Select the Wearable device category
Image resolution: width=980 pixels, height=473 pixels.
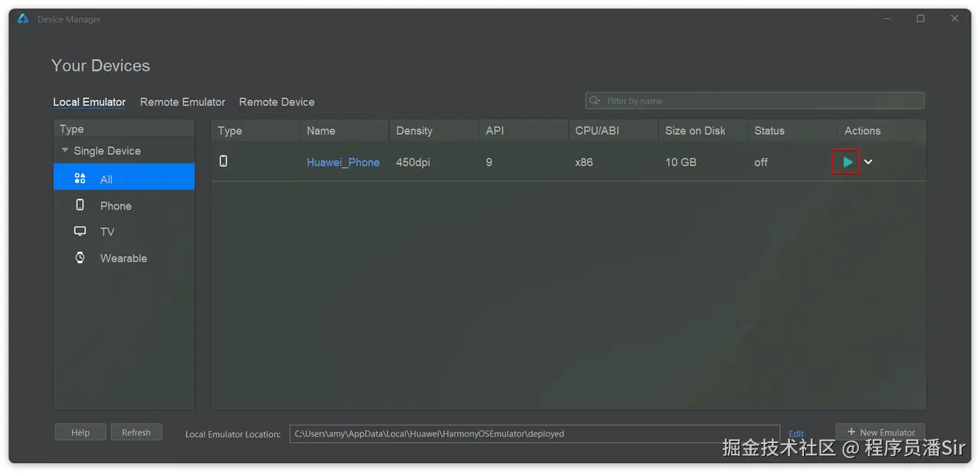[x=124, y=258]
